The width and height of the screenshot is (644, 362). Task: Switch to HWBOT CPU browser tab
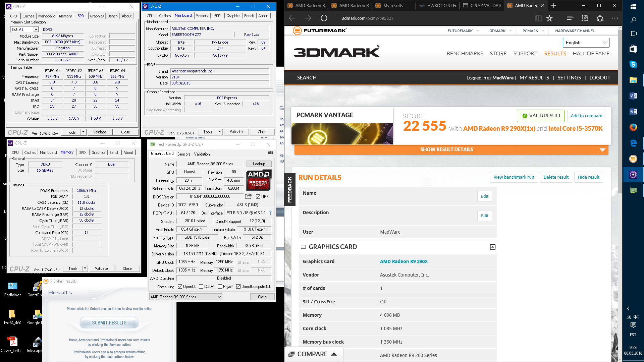click(438, 5)
